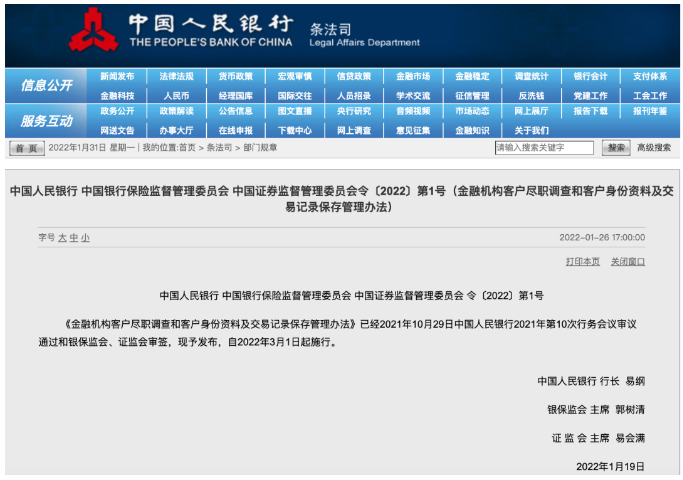Go to 音频视频 section
The width and height of the screenshot is (683, 480).
[413, 111]
